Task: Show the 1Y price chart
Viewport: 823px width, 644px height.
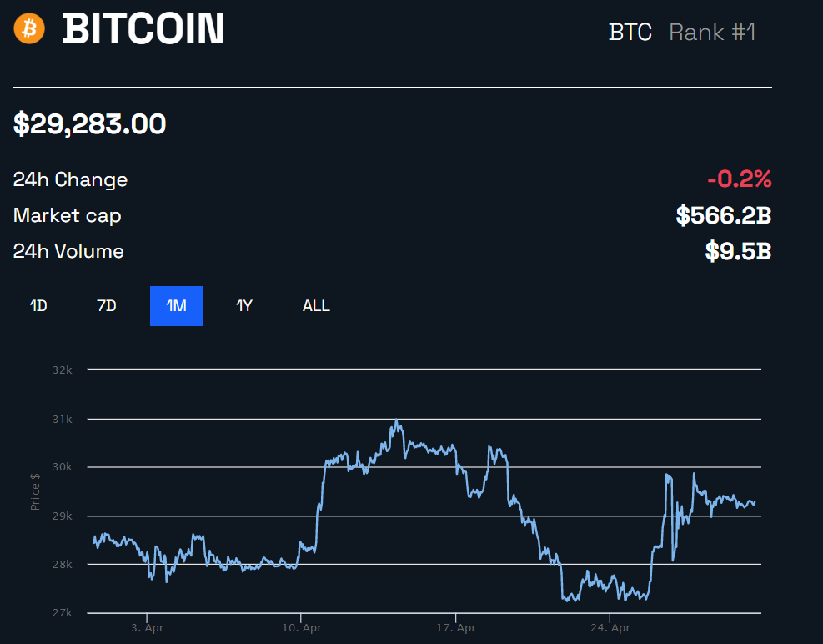Action: pyautogui.click(x=243, y=306)
